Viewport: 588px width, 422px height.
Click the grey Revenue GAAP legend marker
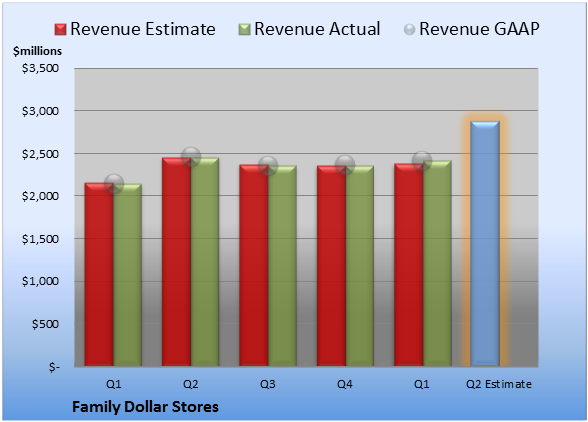(x=410, y=30)
